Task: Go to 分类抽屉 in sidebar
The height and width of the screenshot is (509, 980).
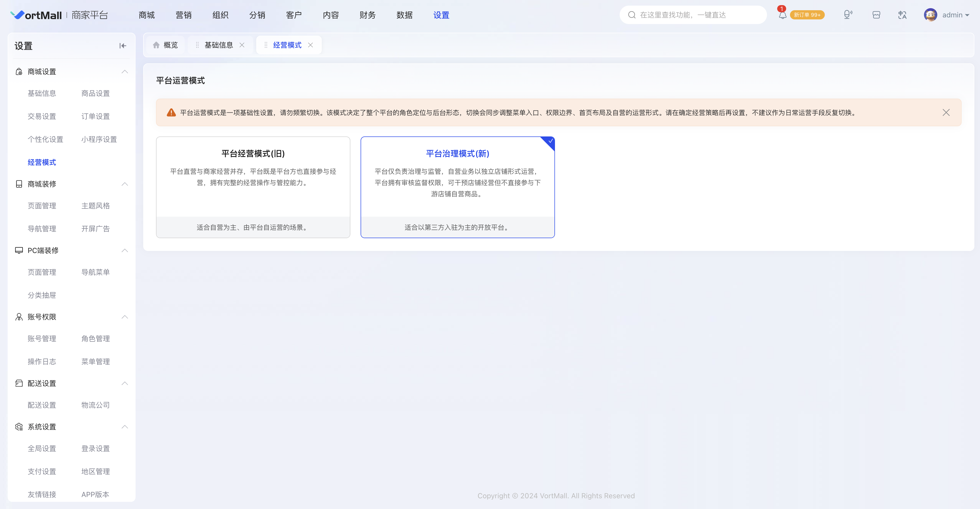Action: click(42, 295)
